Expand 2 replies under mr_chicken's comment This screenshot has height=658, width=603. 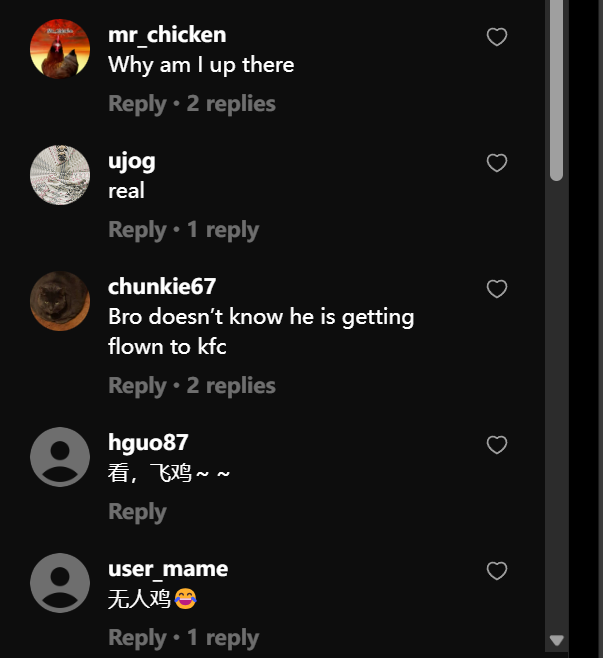point(231,104)
